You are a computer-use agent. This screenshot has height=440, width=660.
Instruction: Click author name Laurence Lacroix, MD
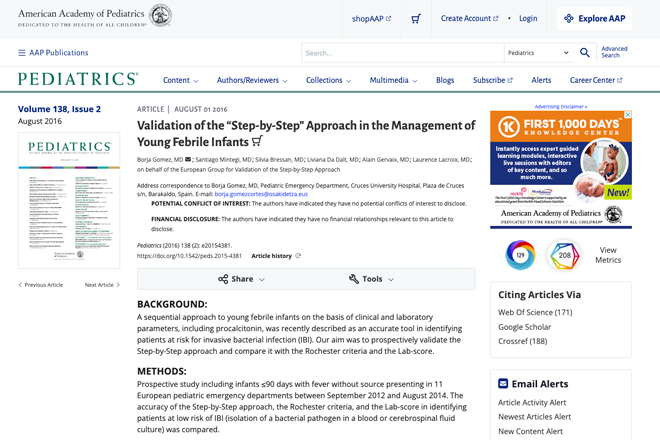click(x=442, y=160)
